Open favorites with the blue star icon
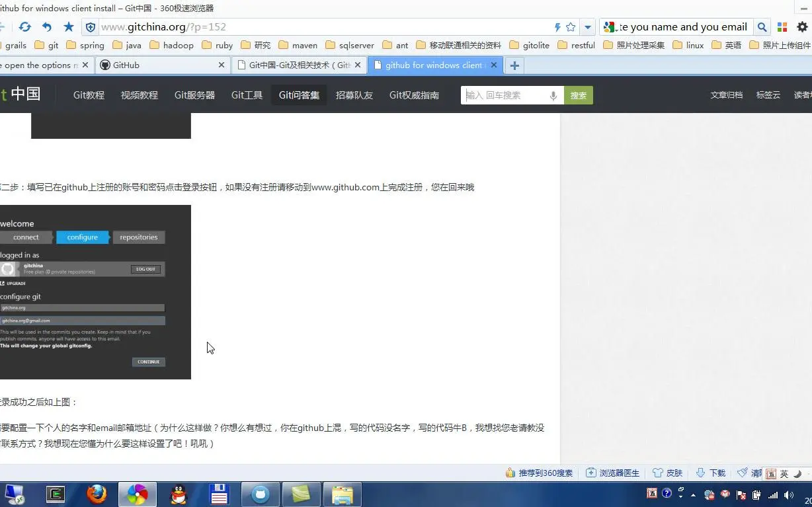 (69, 27)
